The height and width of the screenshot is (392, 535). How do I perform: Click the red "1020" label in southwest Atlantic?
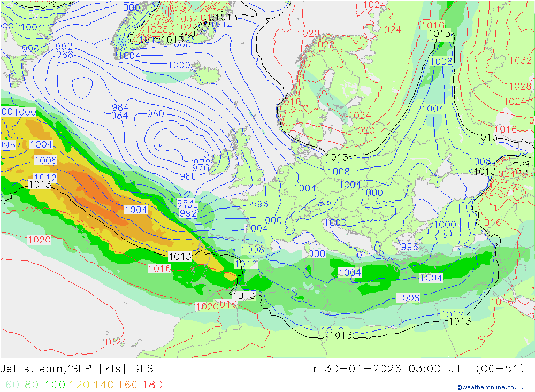pyautogui.click(x=39, y=240)
